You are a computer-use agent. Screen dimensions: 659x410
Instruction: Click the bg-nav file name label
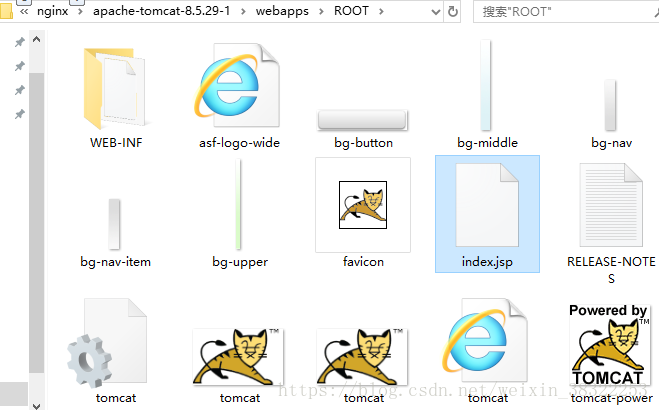click(612, 143)
